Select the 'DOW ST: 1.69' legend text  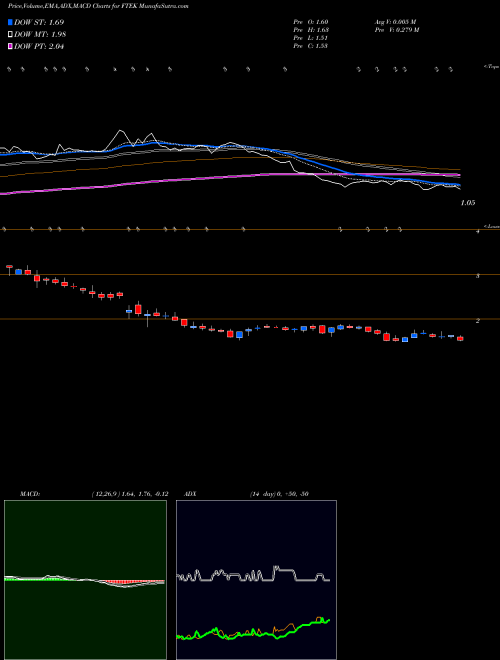[x=39, y=22]
